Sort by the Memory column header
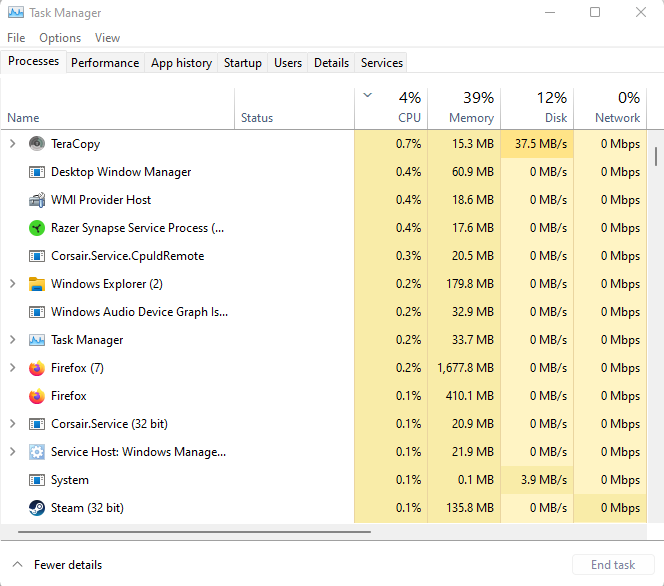 (x=464, y=109)
